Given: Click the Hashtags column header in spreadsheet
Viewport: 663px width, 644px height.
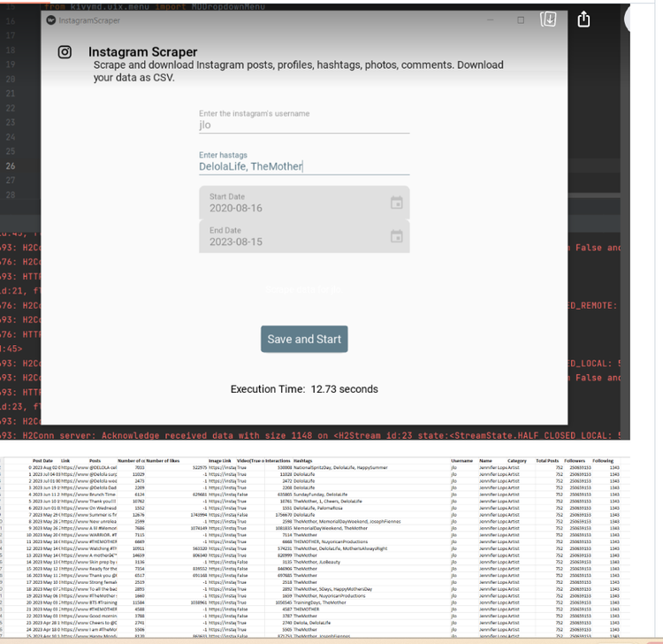Looking at the screenshot, I should [x=303, y=461].
